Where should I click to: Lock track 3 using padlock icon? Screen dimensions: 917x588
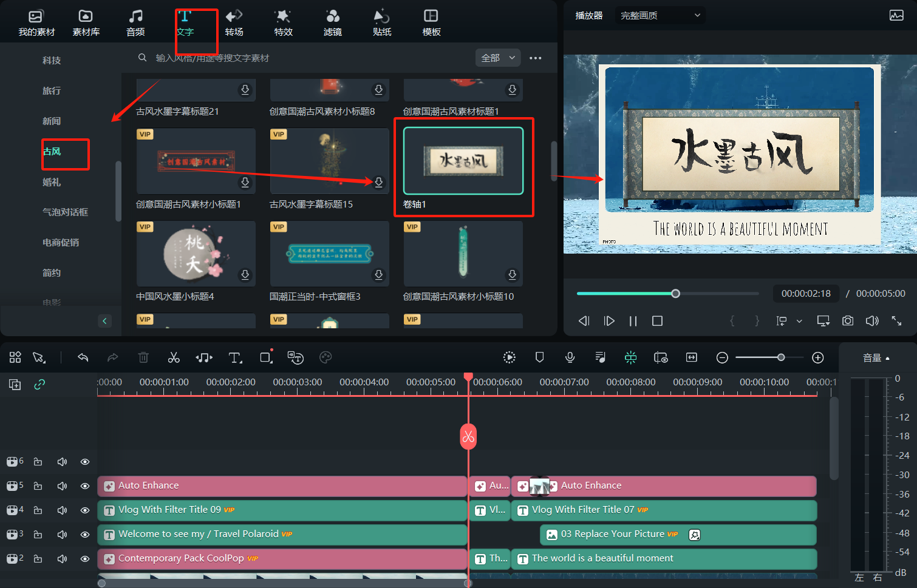38,535
